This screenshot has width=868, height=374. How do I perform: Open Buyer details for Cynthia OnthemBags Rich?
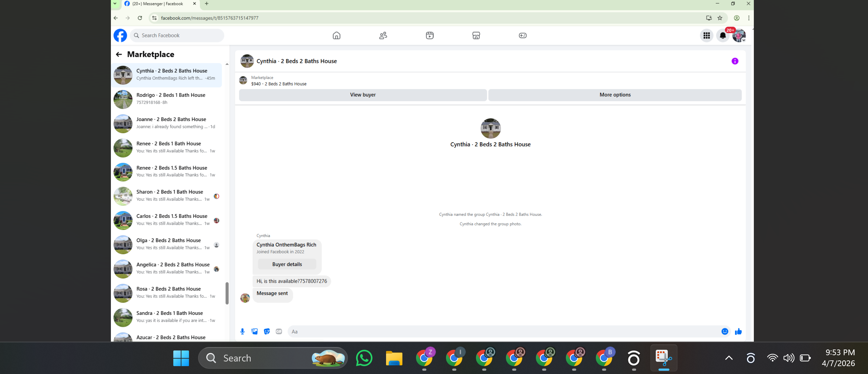(287, 264)
